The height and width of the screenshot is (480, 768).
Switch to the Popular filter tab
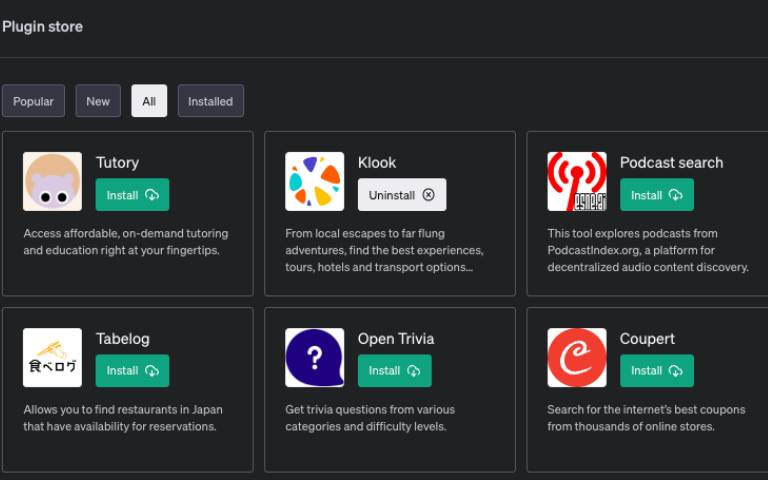coord(33,101)
